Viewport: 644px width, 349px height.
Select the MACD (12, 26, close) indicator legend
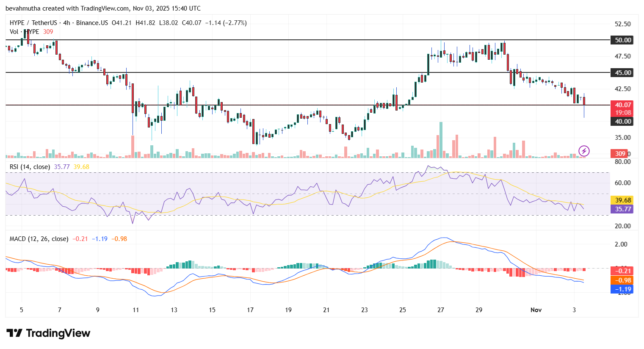click(39, 238)
